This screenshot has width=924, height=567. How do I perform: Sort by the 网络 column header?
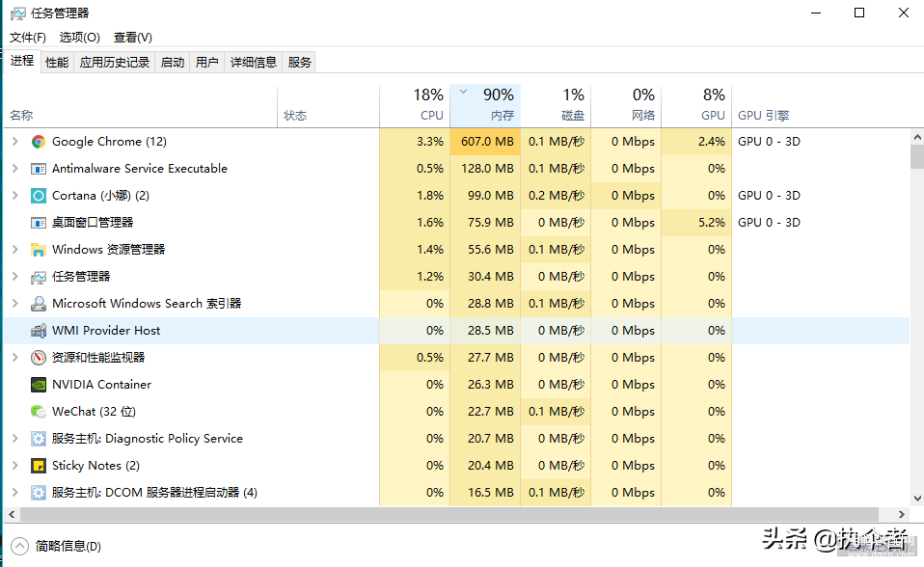point(626,107)
